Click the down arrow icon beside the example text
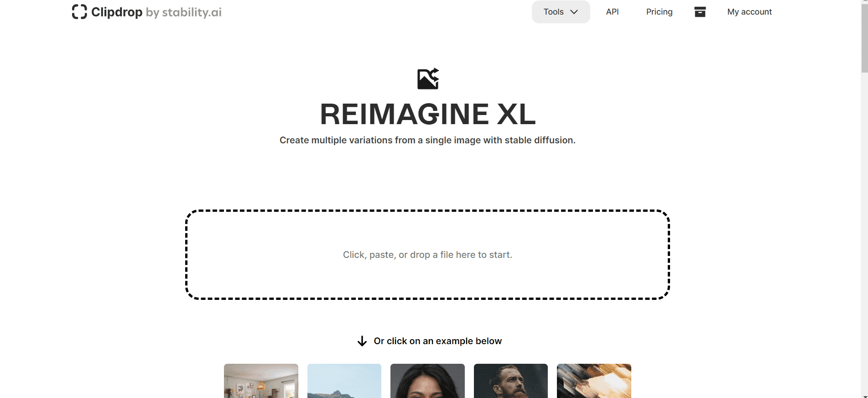This screenshot has width=868, height=398. (362, 341)
